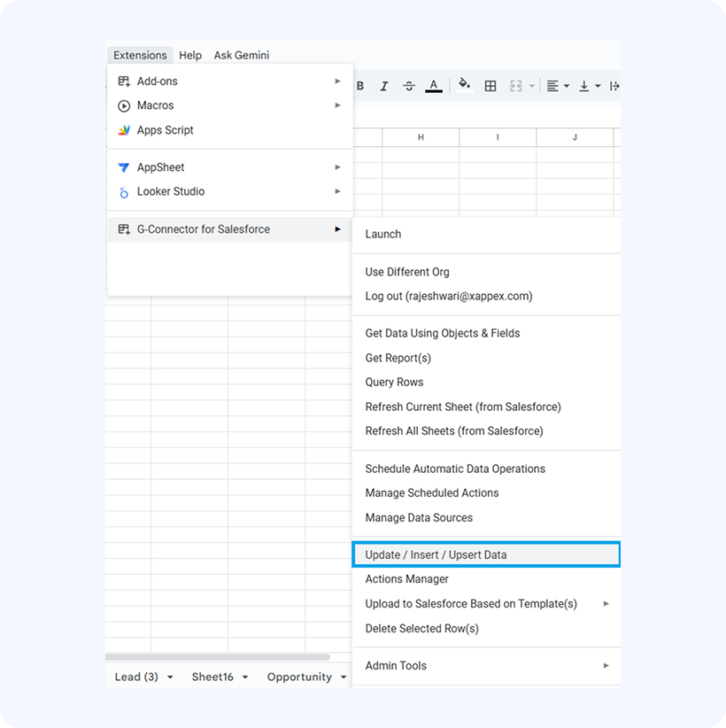
Task: Click the fill color paint bucket
Action: (x=464, y=85)
